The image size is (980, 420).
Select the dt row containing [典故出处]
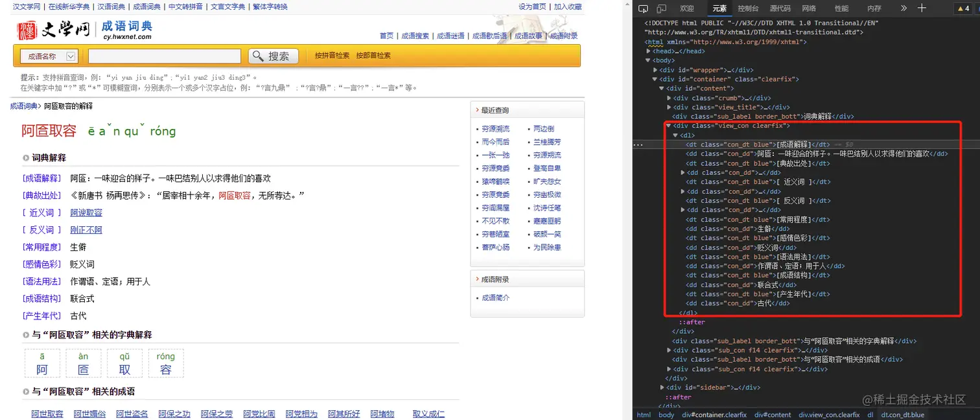(x=758, y=163)
